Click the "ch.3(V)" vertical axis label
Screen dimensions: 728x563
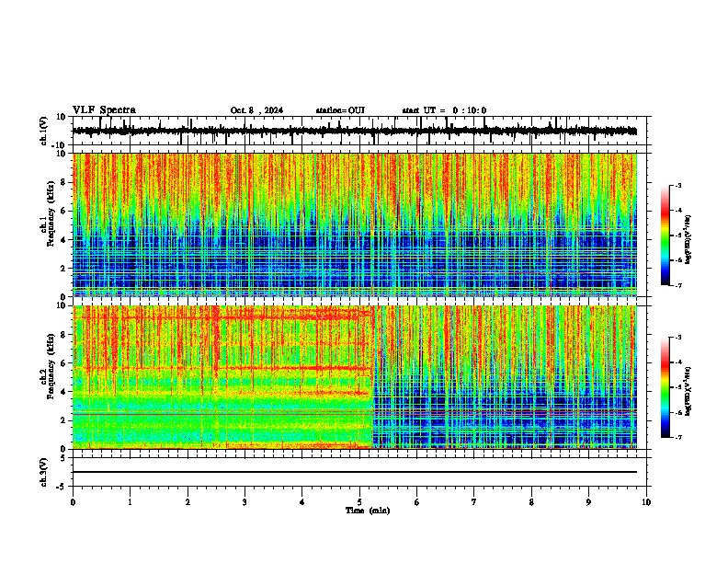(x=44, y=472)
